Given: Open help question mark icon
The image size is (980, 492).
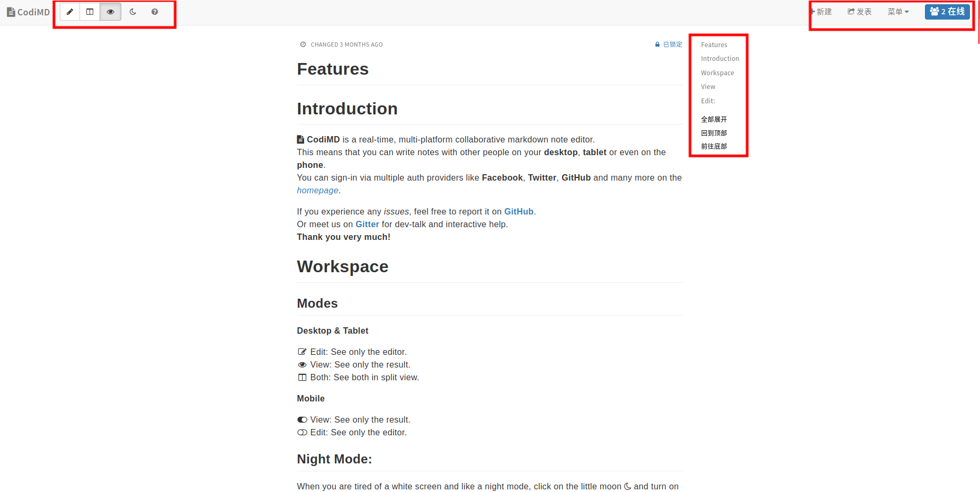Looking at the screenshot, I should [155, 12].
